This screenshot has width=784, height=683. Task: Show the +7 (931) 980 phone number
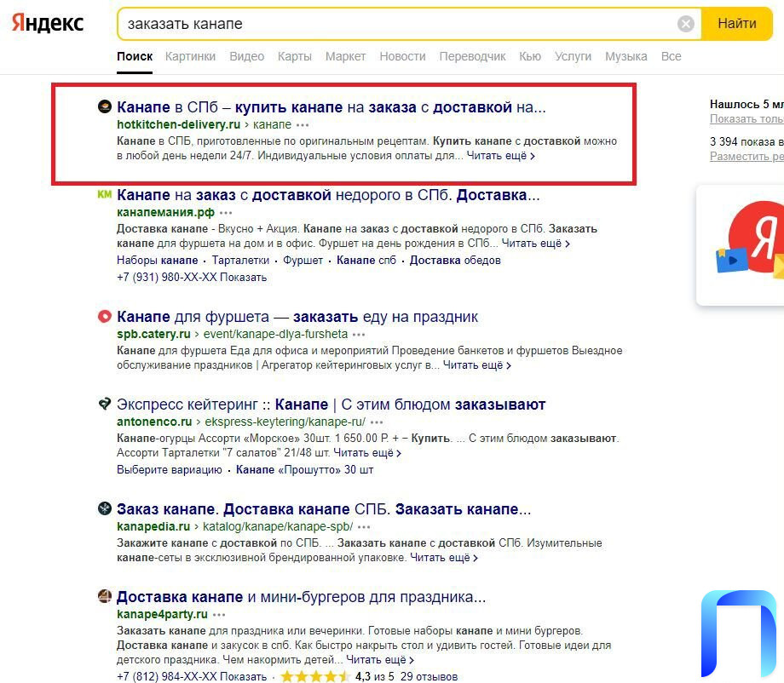(192, 278)
